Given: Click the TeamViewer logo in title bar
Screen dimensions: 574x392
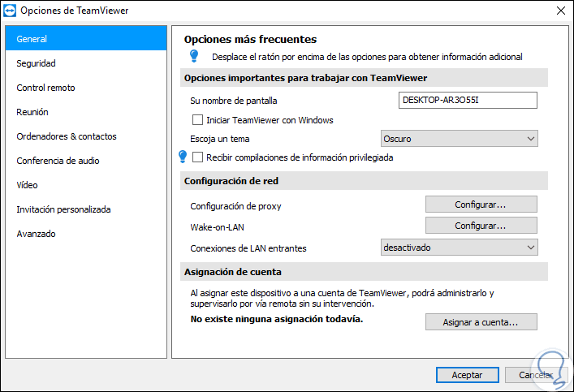Looking at the screenshot, I should click(x=10, y=11).
